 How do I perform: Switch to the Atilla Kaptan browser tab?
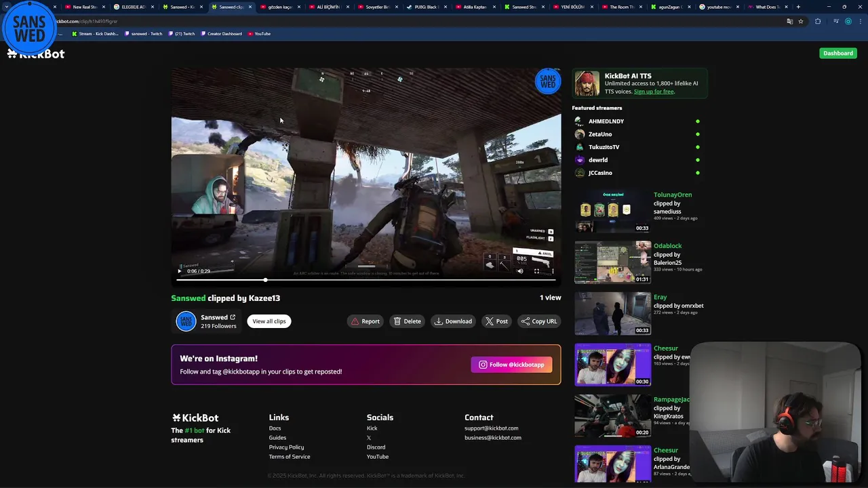(475, 7)
